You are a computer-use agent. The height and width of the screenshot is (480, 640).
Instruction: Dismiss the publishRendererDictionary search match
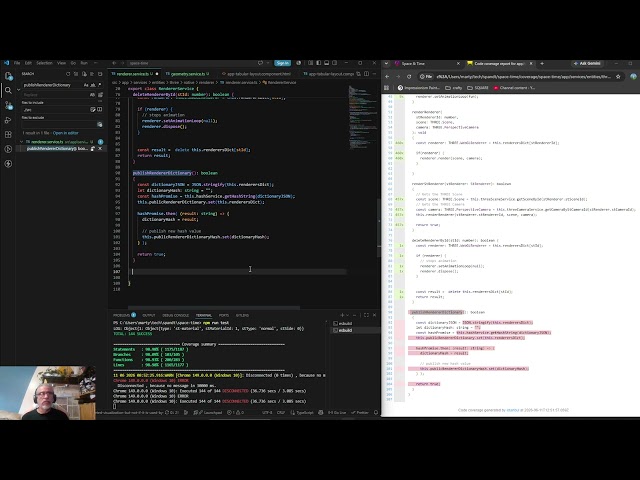click(x=100, y=149)
